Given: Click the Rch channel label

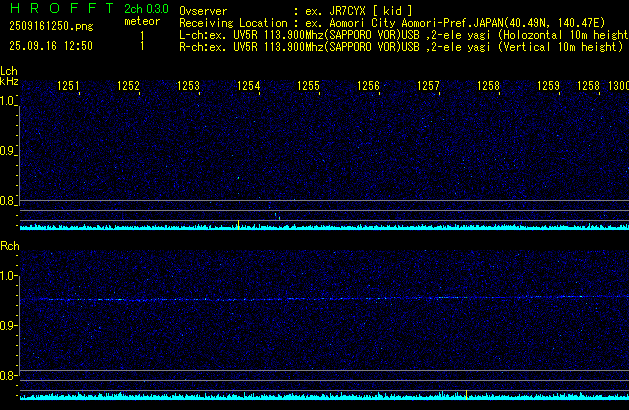Looking at the screenshot, I should point(10,246).
